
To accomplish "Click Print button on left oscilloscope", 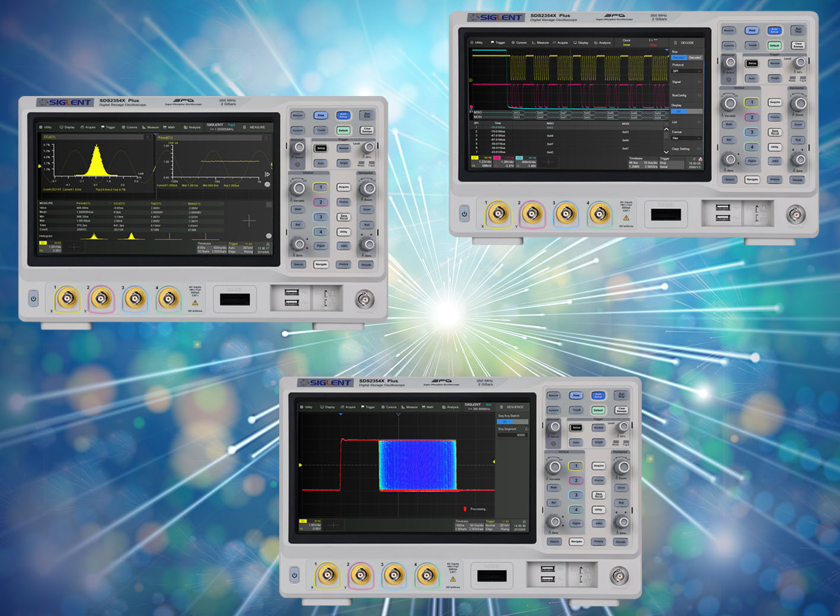I will tap(321, 116).
